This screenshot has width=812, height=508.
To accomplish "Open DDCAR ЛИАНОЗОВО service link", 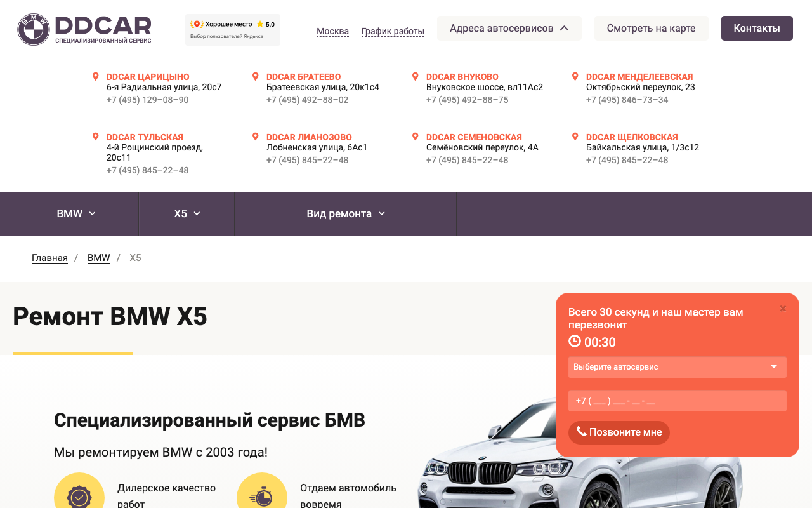I will (309, 137).
